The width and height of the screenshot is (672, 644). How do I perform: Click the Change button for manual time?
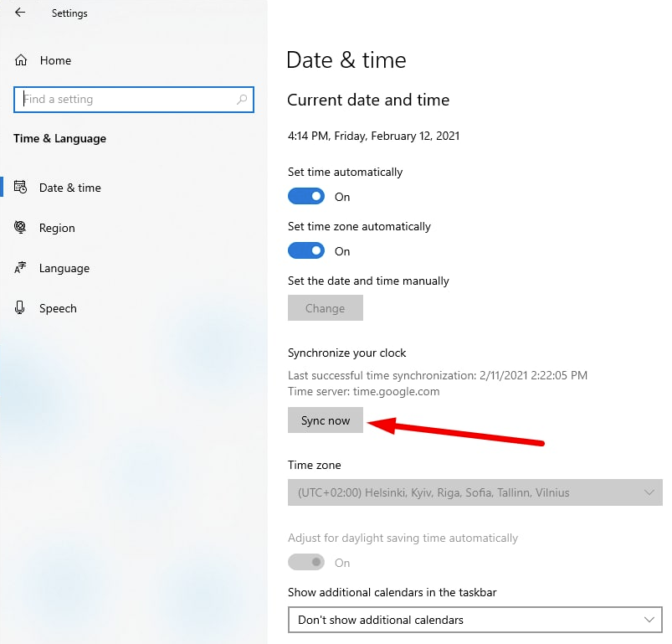326,308
